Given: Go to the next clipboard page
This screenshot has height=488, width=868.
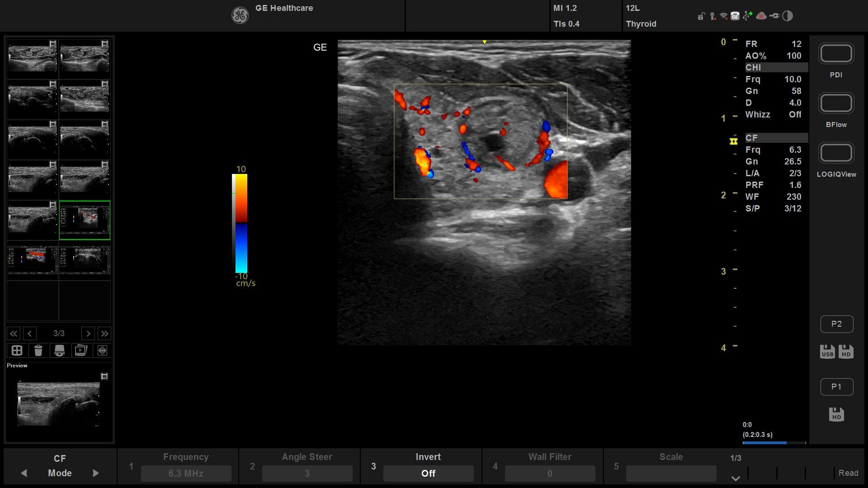Looking at the screenshot, I should [88, 333].
